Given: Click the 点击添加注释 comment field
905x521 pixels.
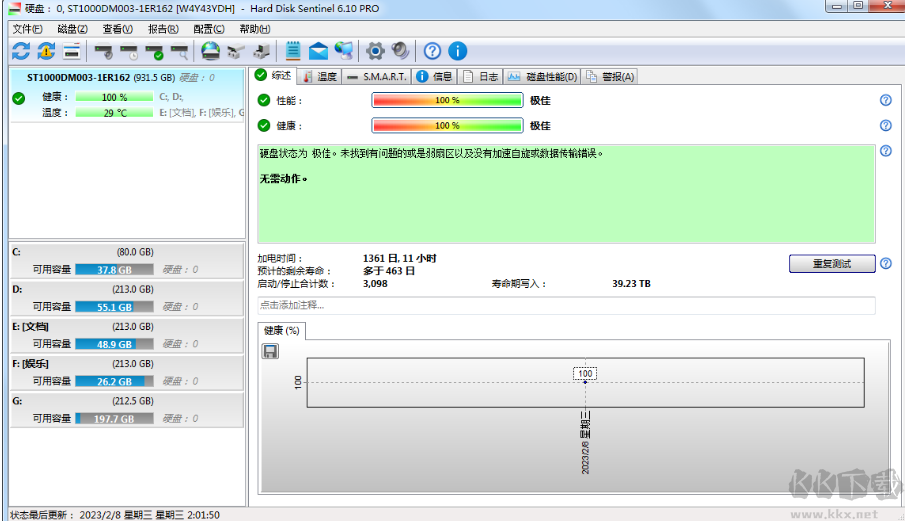Looking at the screenshot, I should coord(566,305).
